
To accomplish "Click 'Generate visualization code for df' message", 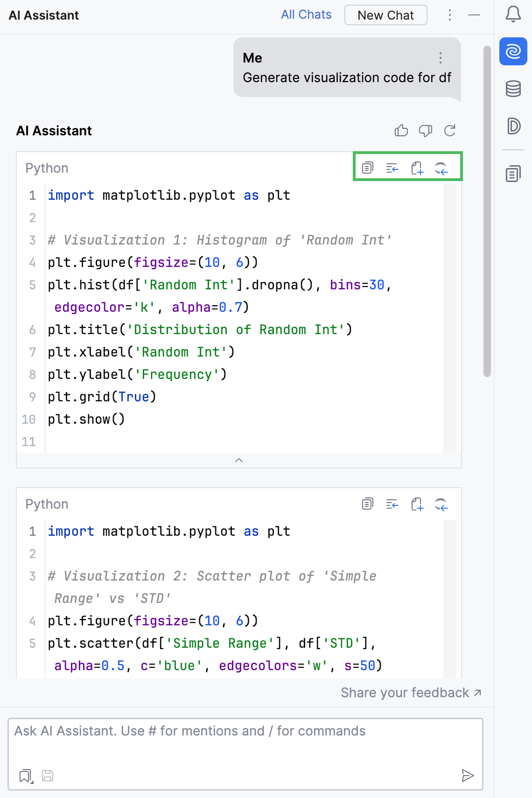I will [347, 77].
